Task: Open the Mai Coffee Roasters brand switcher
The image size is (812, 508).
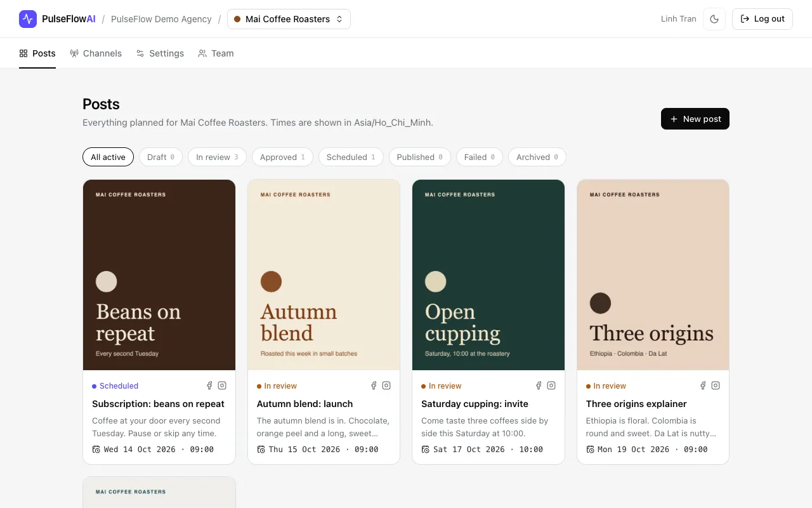Action: (x=289, y=19)
